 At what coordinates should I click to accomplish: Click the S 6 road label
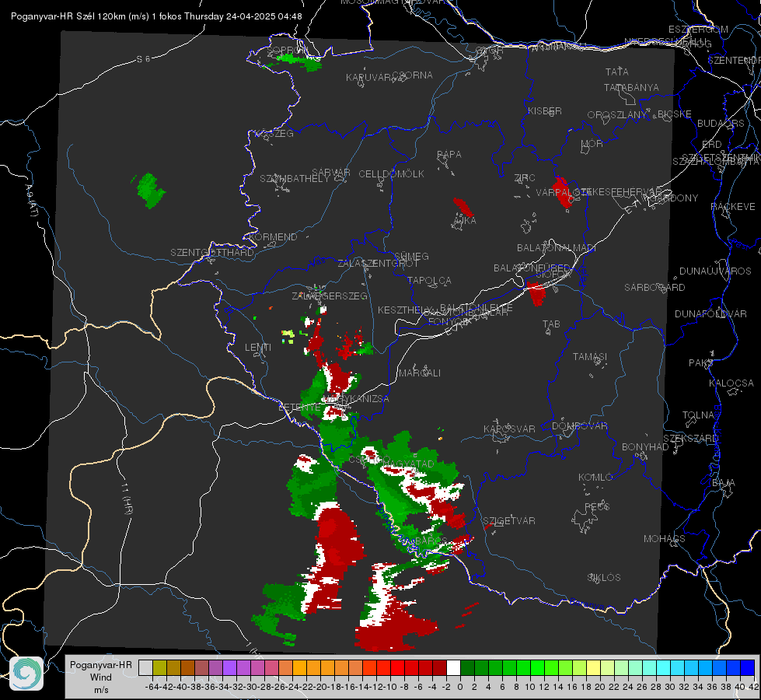coord(143,59)
